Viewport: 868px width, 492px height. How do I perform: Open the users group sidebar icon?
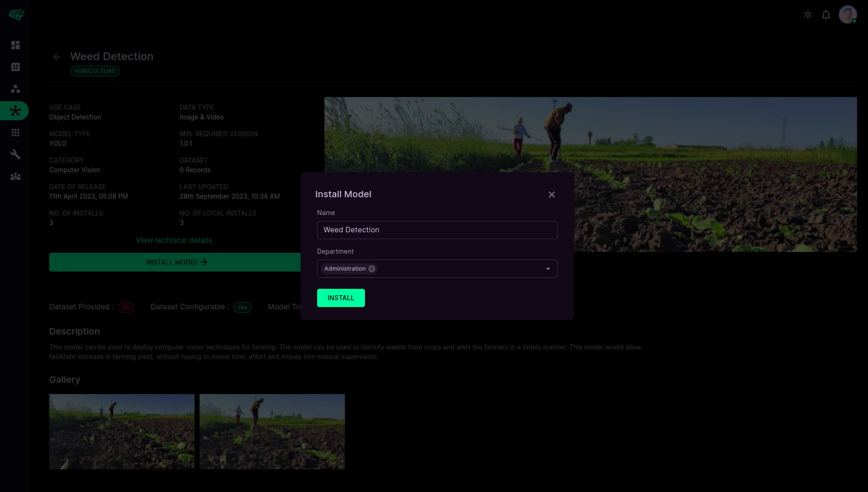point(15,176)
